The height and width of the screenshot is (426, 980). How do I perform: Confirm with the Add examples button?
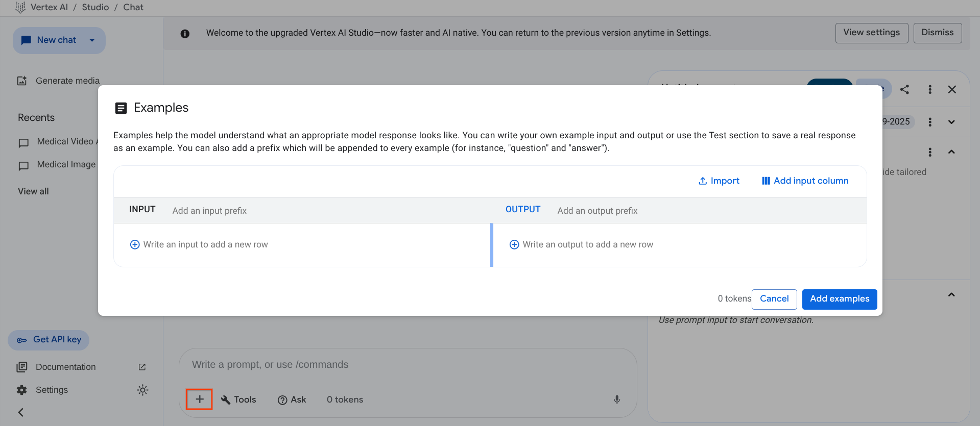pyautogui.click(x=839, y=299)
